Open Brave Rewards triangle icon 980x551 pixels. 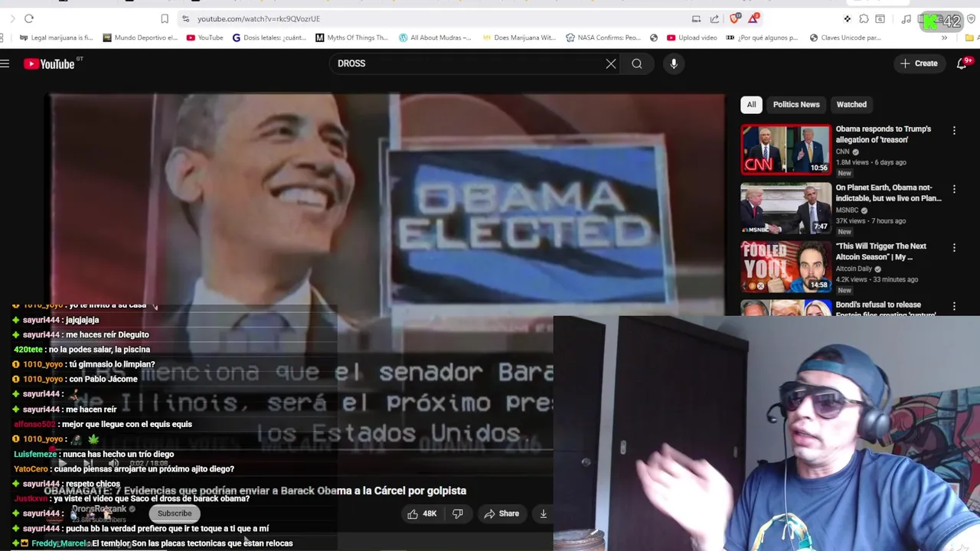click(x=755, y=18)
